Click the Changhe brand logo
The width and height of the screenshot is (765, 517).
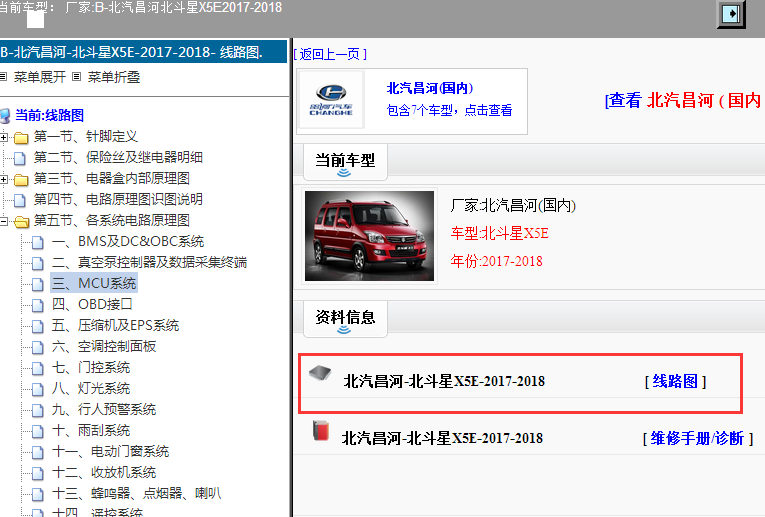331,100
